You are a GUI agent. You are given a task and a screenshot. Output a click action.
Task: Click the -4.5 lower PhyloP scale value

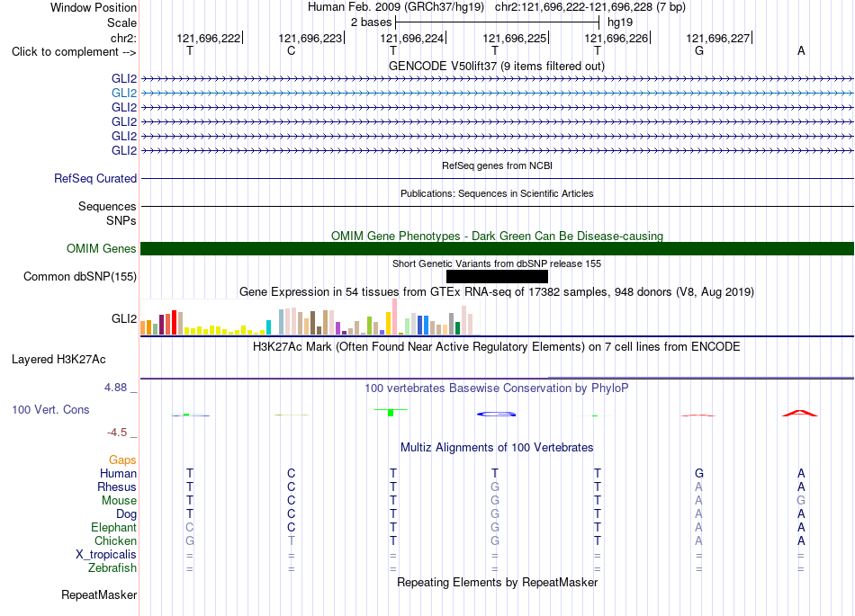(x=117, y=433)
